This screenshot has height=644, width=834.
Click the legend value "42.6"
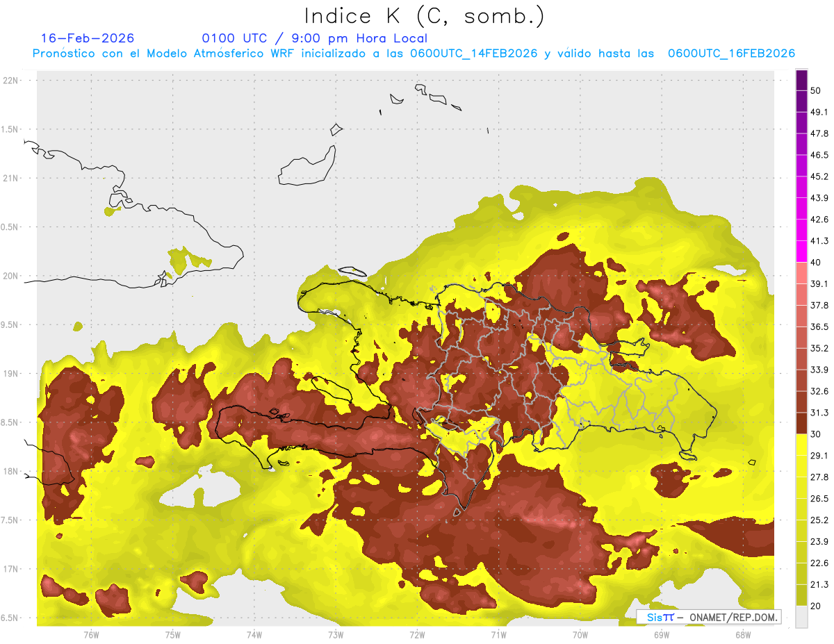(x=819, y=220)
